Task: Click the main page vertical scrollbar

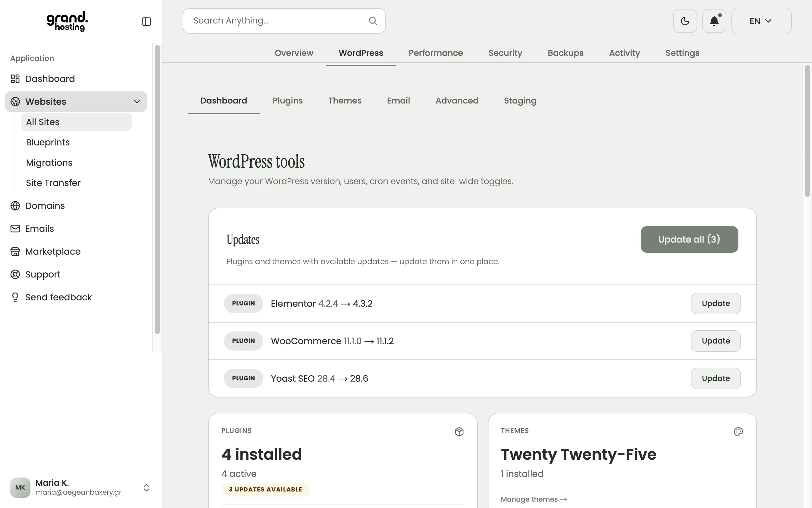Action: (x=807, y=131)
